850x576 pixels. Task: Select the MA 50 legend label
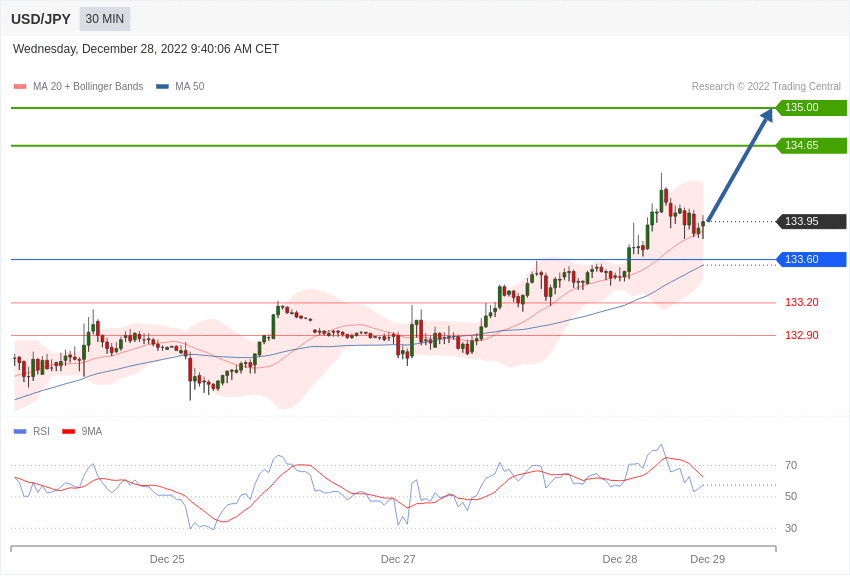(190, 87)
